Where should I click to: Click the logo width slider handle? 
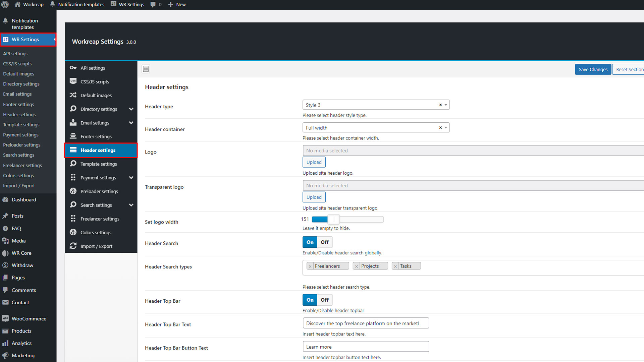333,219
